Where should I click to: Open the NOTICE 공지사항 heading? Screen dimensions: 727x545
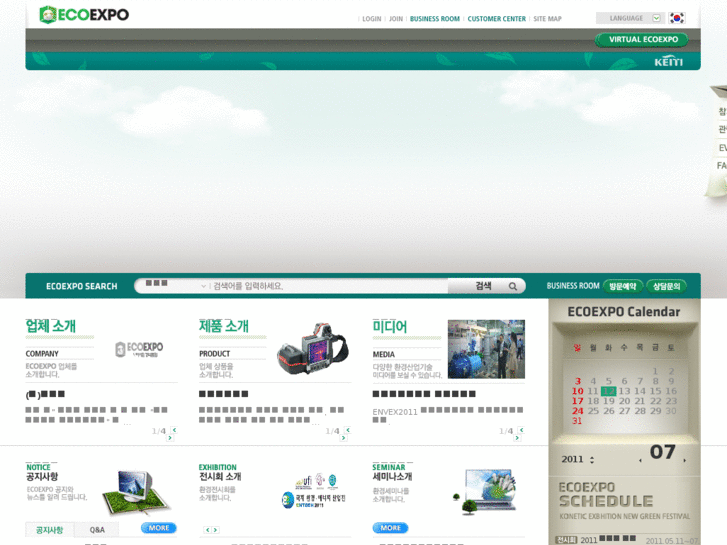(x=42, y=472)
